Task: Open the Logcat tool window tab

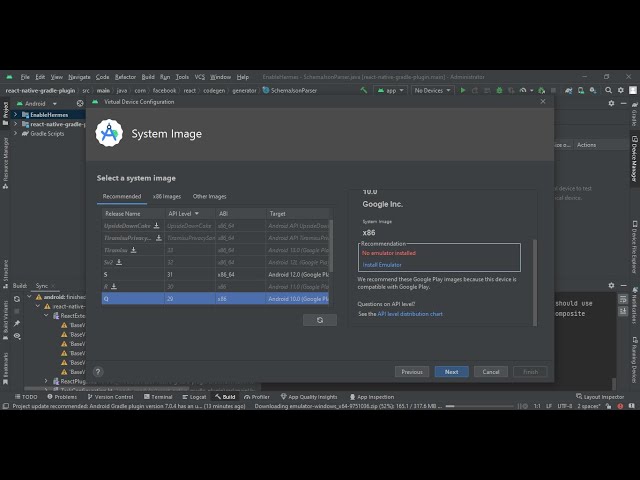Action: click(x=194, y=397)
